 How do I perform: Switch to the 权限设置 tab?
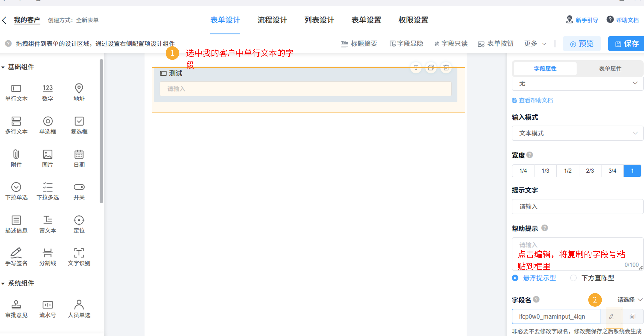click(413, 20)
